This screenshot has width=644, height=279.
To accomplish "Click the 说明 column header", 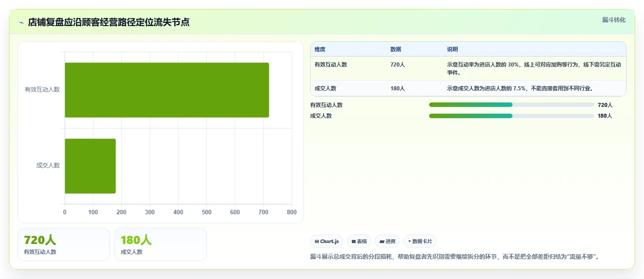I will point(452,49).
